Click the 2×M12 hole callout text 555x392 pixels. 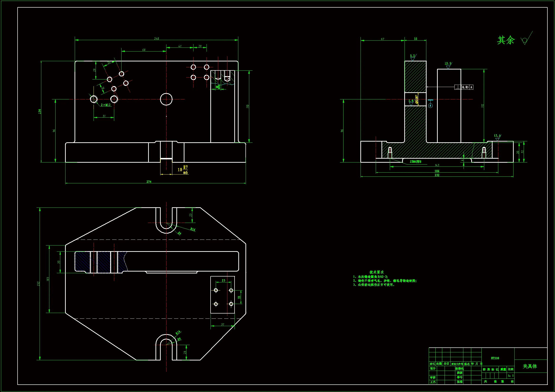[x=106, y=105]
